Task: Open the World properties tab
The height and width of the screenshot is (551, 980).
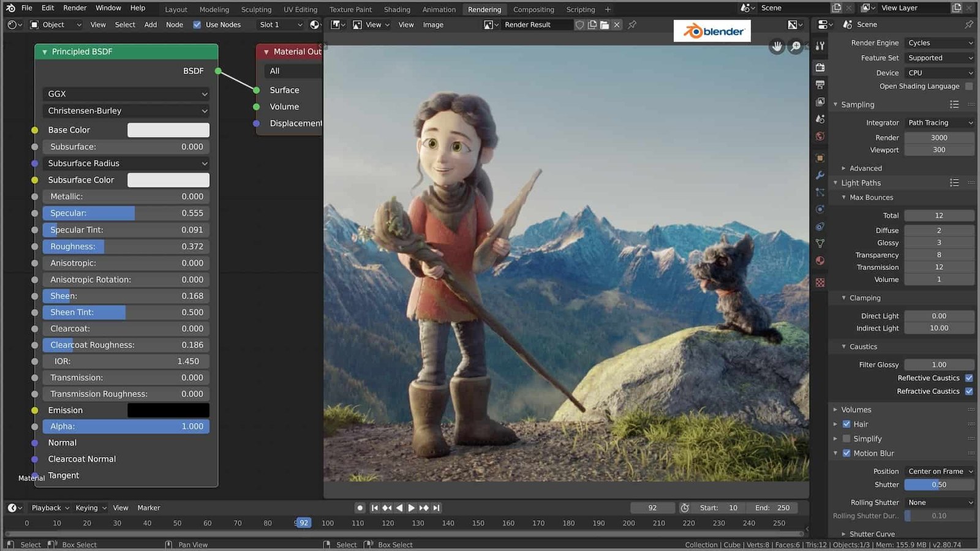Action: click(x=820, y=136)
